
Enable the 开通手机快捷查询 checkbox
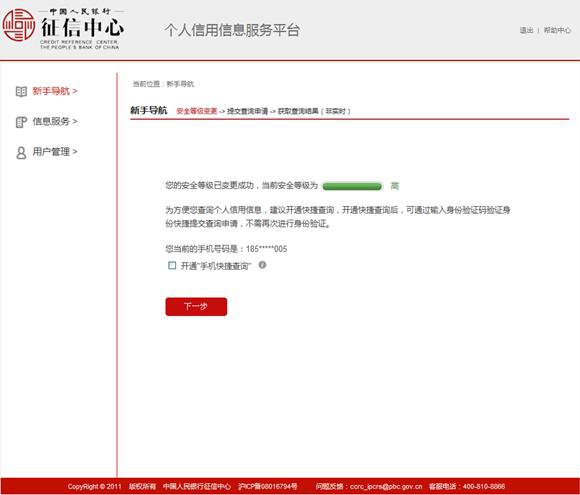172,265
